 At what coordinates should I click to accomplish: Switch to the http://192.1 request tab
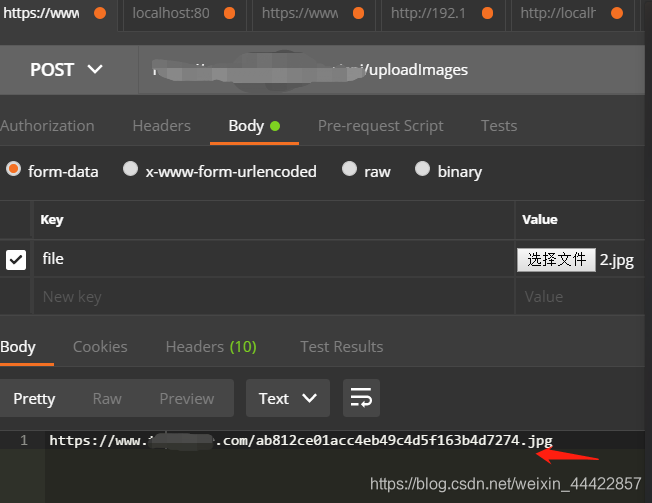click(x=442, y=13)
